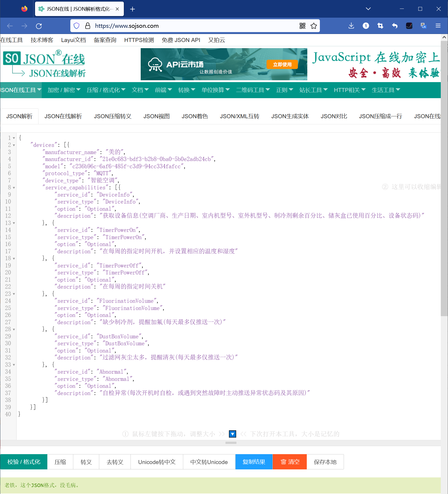Image resolution: width=448 pixels, height=494 pixels.
Task: Switch to JSON在线解析 tab
Action: click(x=63, y=116)
